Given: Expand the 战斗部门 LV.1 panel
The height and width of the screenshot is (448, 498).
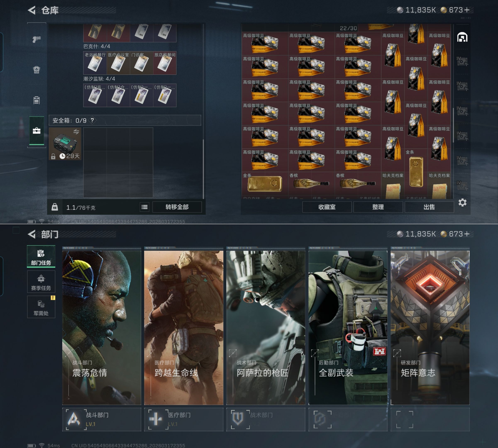Looking at the screenshot, I should 101,419.
